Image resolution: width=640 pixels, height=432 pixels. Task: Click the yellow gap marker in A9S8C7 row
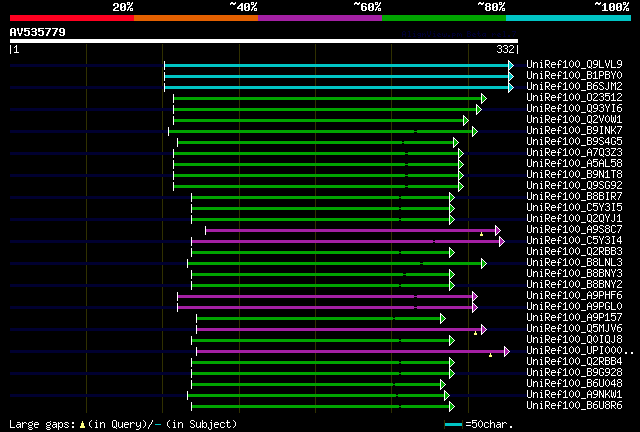pyautogui.click(x=482, y=234)
